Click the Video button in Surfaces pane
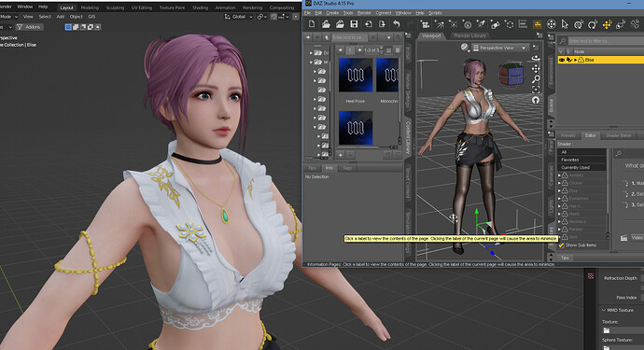 coord(637,237)
